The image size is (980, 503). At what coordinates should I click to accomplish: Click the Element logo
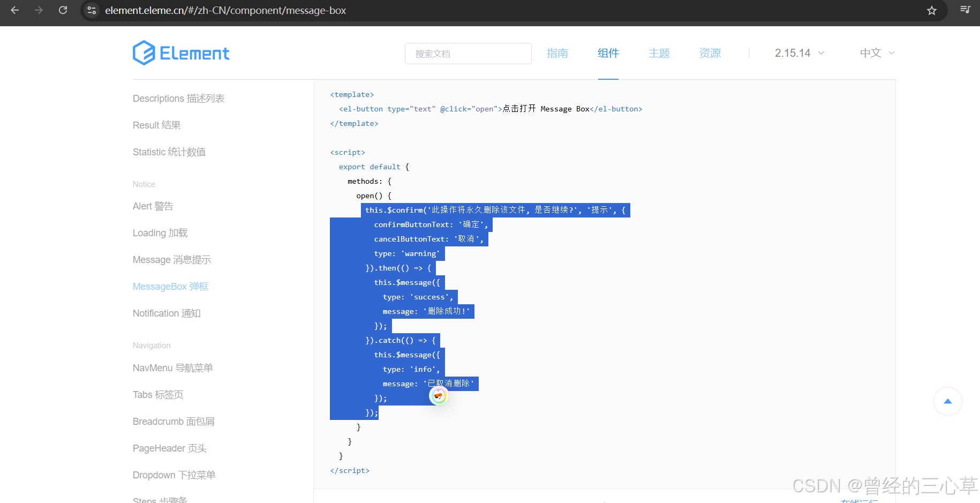click(181, 53)
